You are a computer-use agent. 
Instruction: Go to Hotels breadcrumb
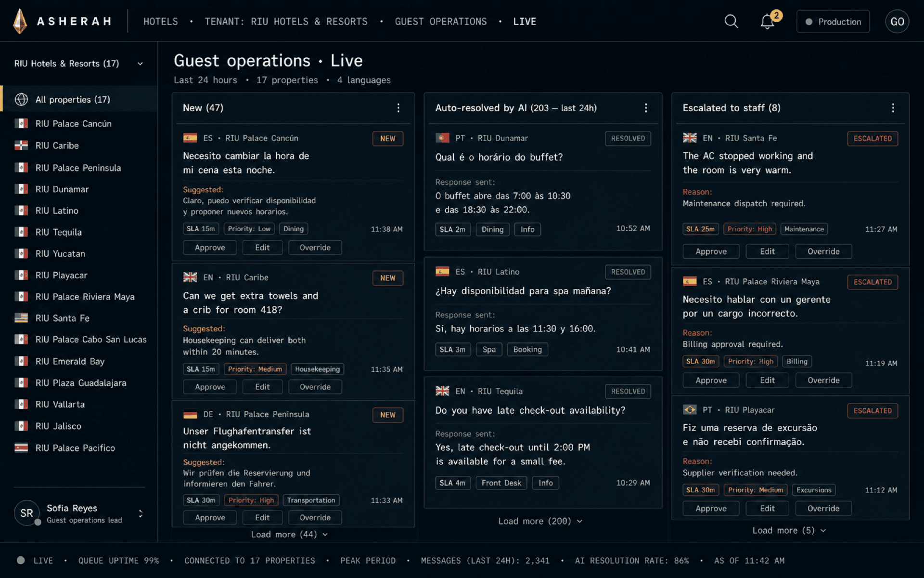(161, 22)
